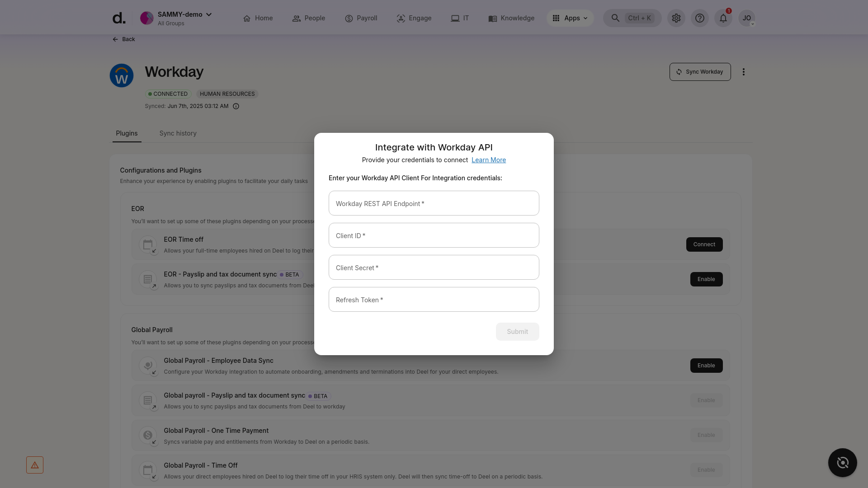Open the notifications bell
Screen dimensions: 868x488
tap(723, 18)
